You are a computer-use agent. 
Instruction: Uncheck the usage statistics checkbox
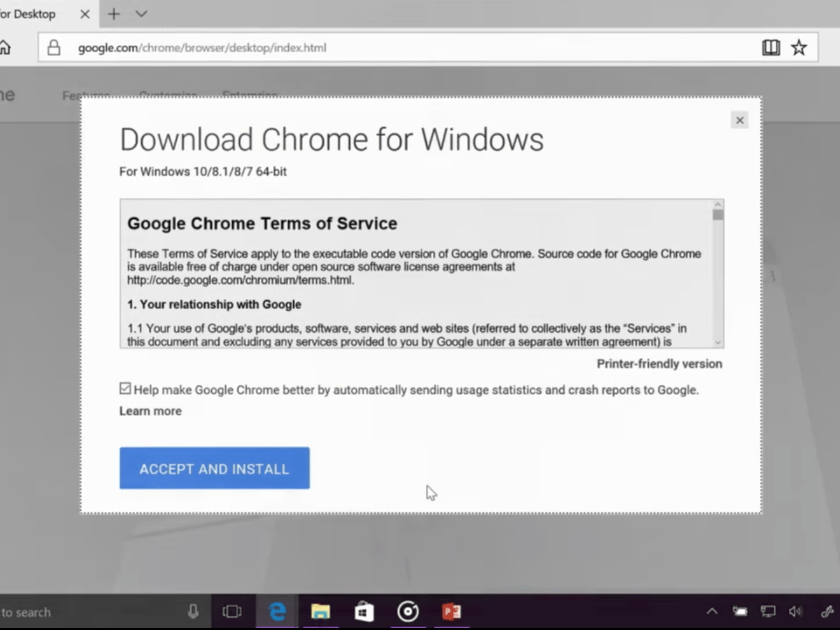coord(125,388)
